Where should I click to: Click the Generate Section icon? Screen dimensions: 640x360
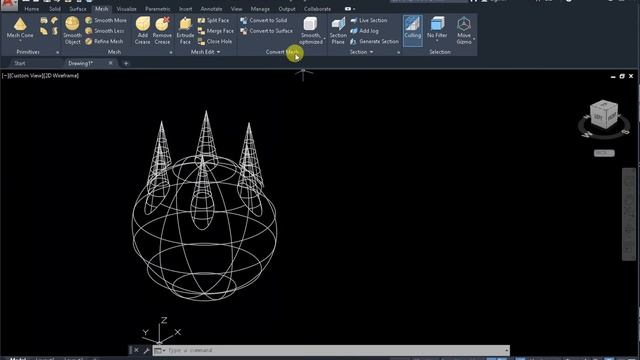pyautogui.click(x=354, y=41)
